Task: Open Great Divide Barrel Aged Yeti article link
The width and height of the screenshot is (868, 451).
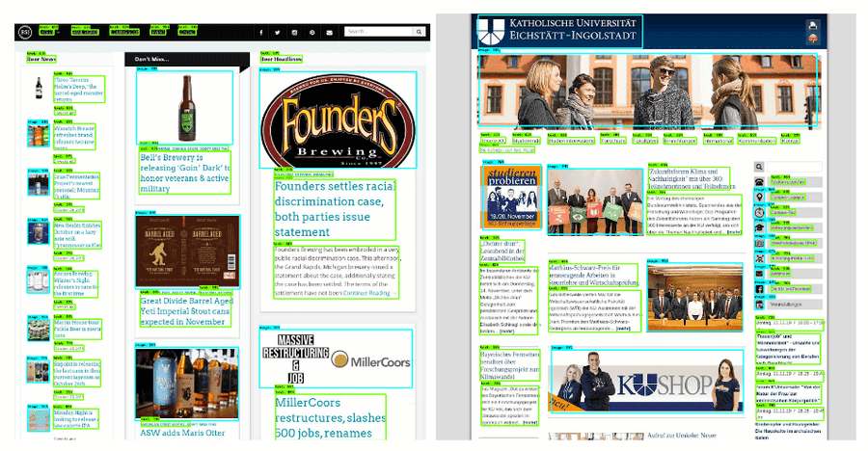Action: 186,311
